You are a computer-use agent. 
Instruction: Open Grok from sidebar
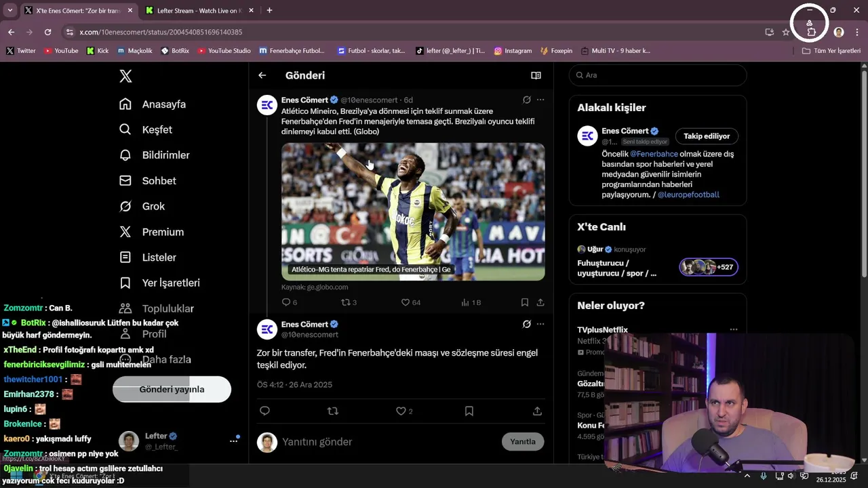[x=142, y=206]
